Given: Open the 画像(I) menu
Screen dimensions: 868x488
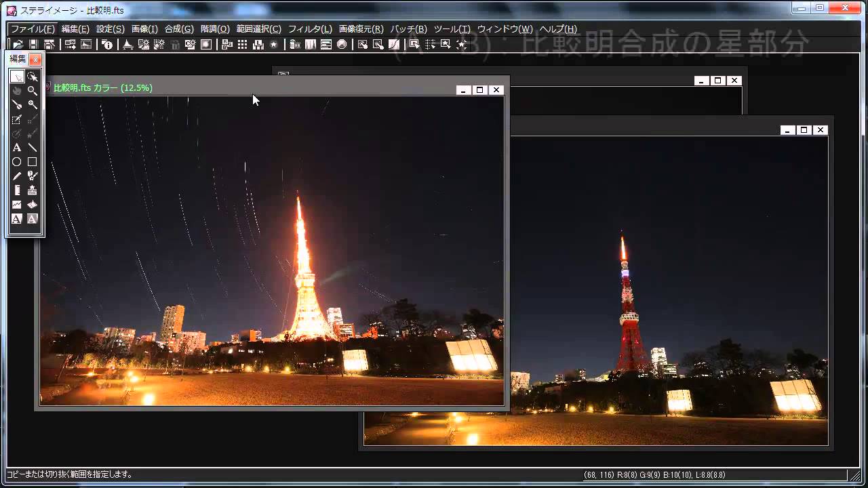Looking at the screenshot, I should [x=144, y=29].
